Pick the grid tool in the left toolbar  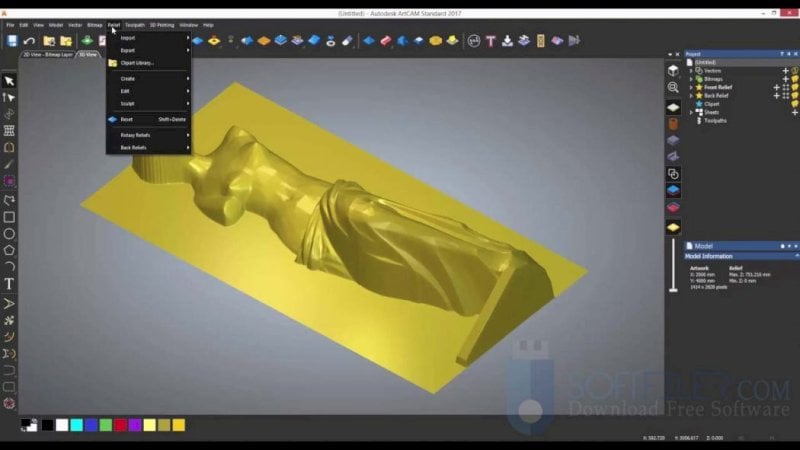[9, 131]
